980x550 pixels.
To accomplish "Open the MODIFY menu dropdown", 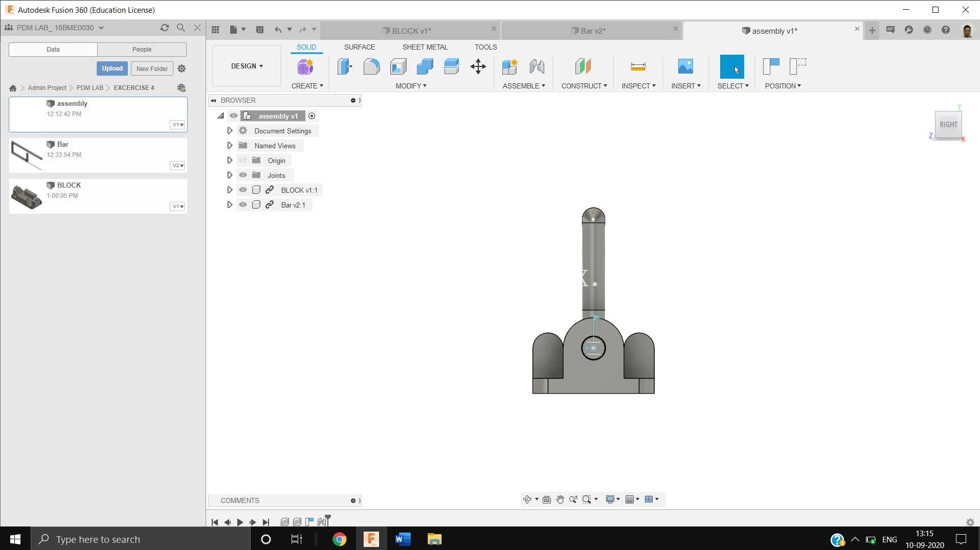I will pos(411,86).
